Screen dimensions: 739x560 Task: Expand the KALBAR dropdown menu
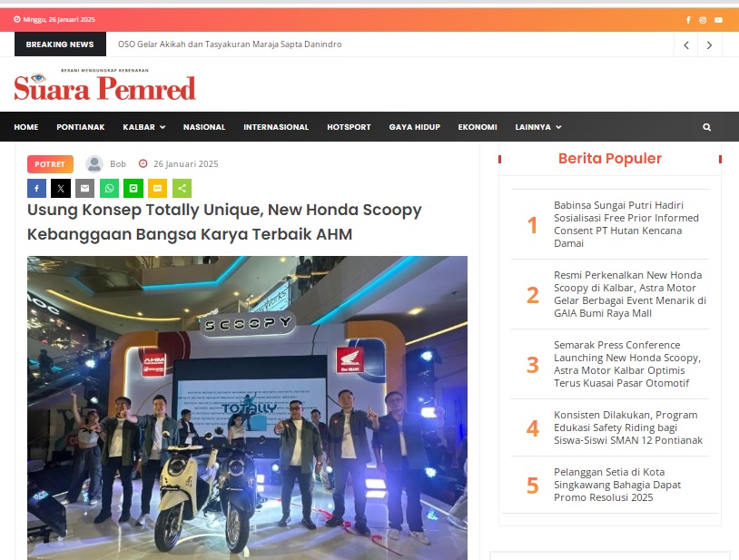143,127
